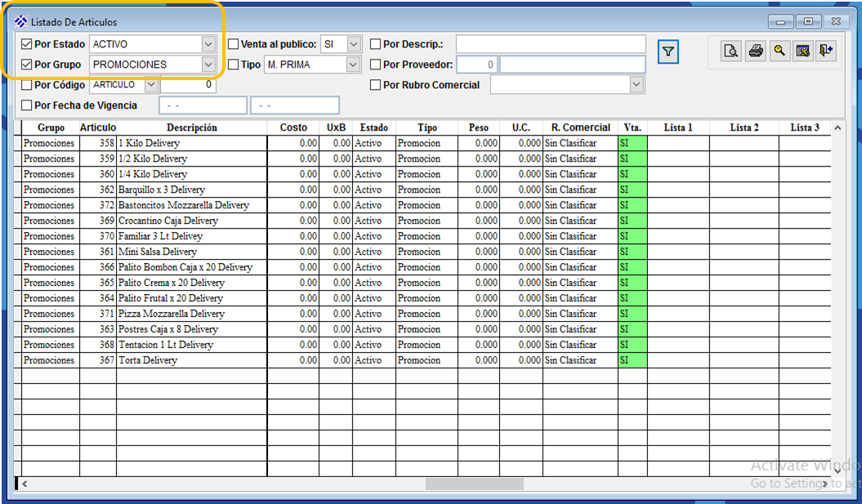
Task: Click the app icon in the title bar
Action: (x=21, y=22)
